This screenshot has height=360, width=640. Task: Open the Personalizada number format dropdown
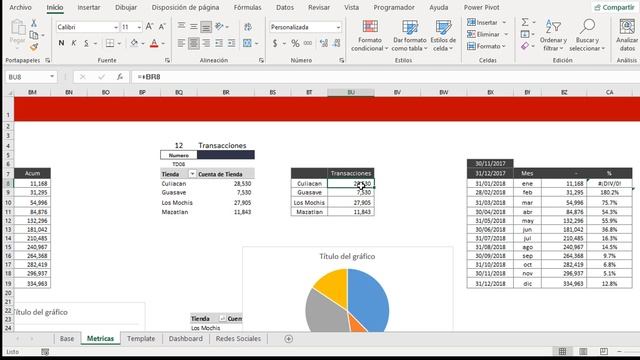click(338, 27)
